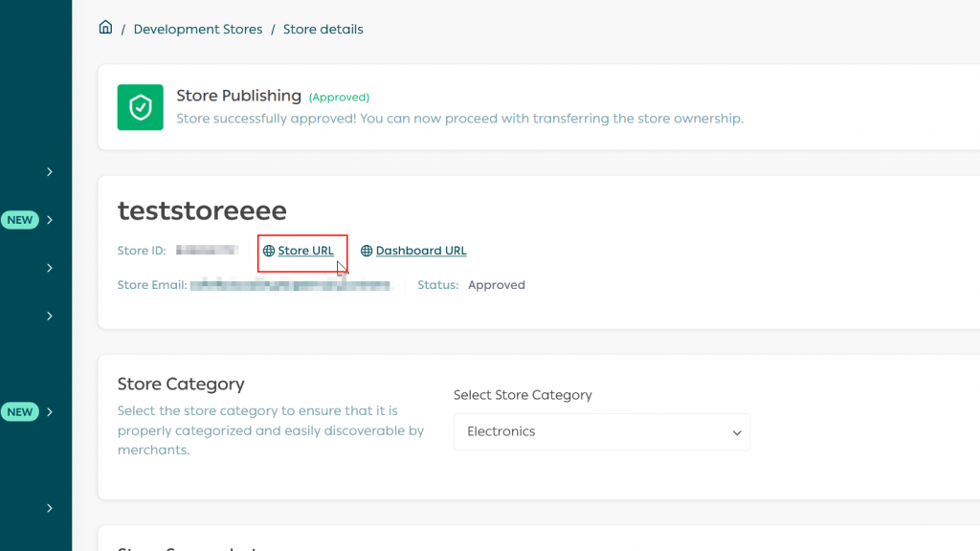Open the Dashboard URL link
Screen dimensions: 980x551
click(421, 251)
